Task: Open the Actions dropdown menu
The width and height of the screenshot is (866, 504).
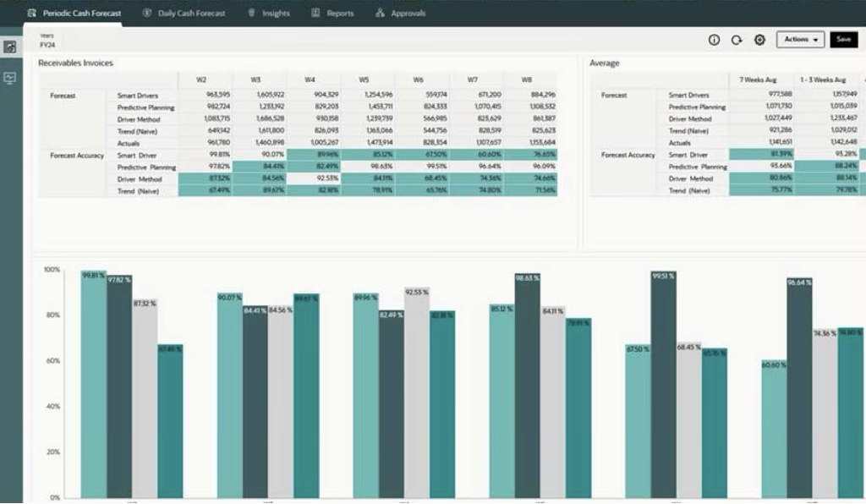Action: point(799,40)
